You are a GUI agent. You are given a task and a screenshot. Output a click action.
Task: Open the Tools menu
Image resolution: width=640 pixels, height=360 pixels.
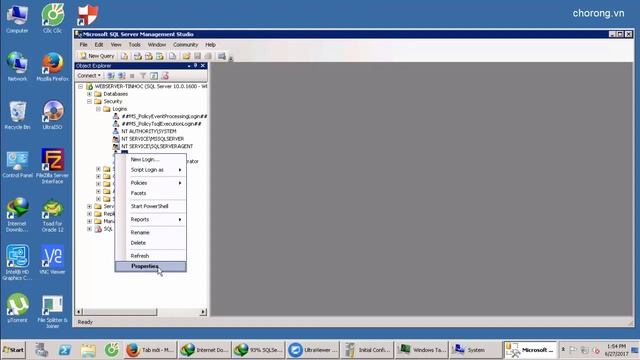coord(134,44)
